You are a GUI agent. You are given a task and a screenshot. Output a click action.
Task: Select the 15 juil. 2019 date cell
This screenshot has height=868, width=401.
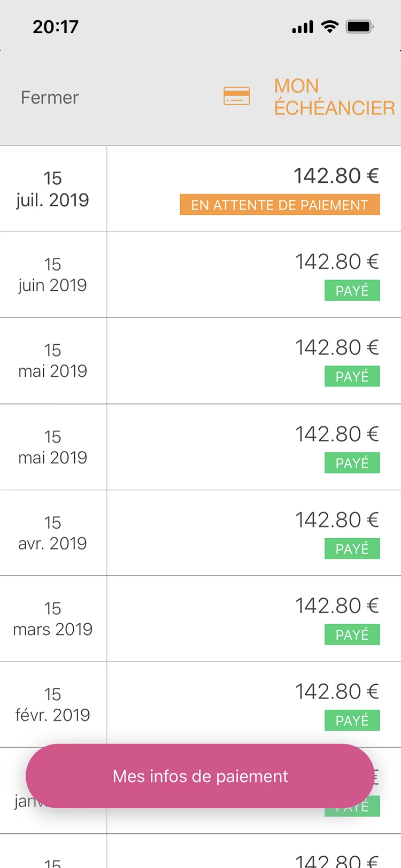52,189
